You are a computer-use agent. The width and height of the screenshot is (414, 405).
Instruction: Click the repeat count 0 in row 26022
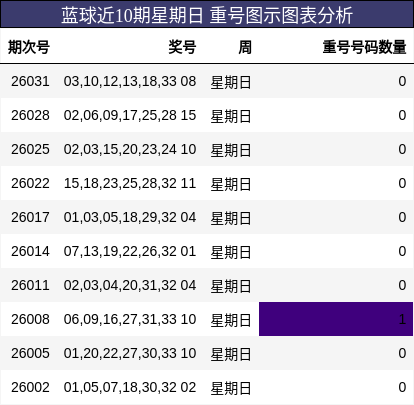point(402,183)
